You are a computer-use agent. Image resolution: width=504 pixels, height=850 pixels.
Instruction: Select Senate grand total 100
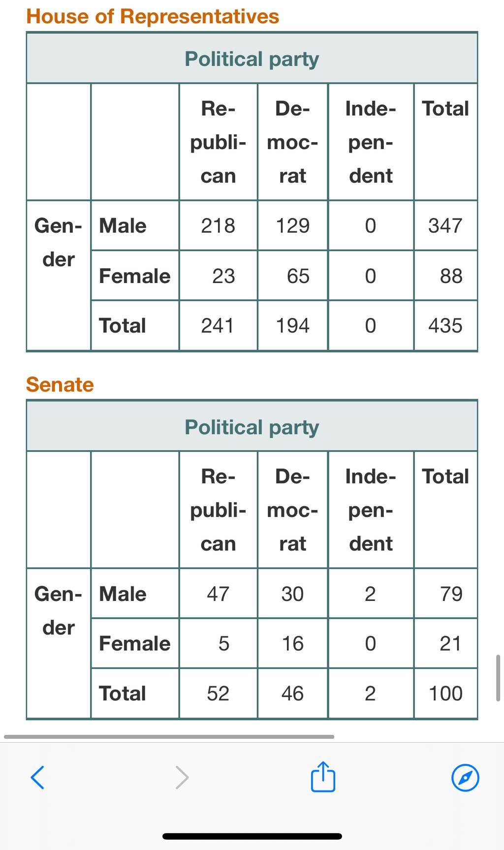coord(445,693)
